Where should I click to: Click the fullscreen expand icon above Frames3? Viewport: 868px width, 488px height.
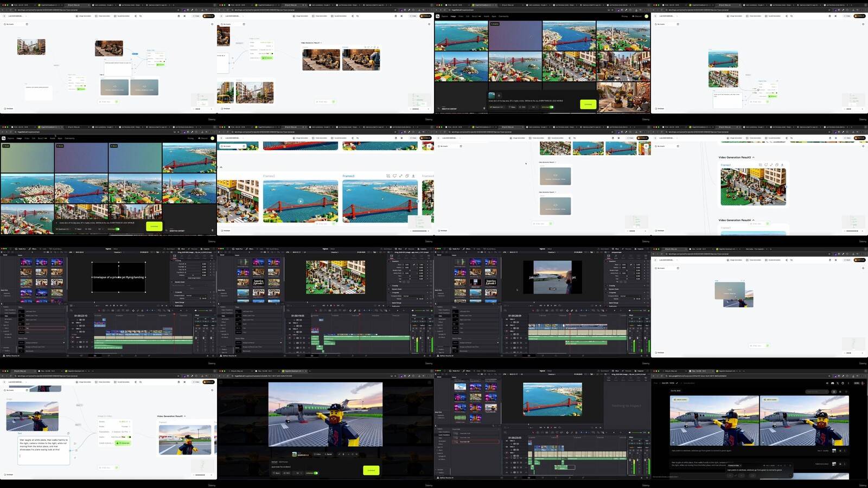(x=401, y=176)
